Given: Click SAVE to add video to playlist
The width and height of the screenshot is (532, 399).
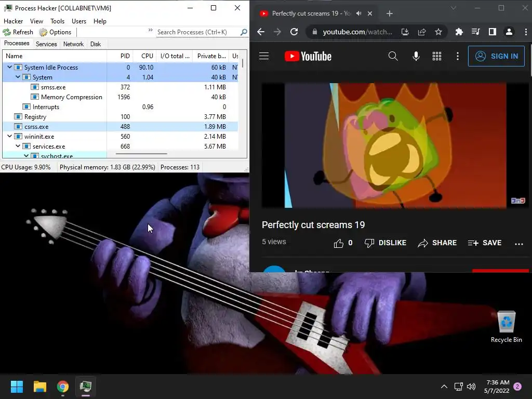Looking at the screenshot, I should pos(485,243).
